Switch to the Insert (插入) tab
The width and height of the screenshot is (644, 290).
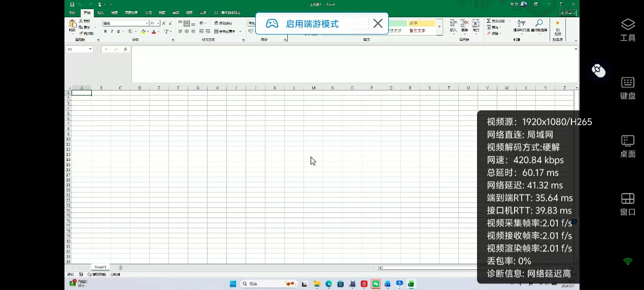click(x=101, y=13)
